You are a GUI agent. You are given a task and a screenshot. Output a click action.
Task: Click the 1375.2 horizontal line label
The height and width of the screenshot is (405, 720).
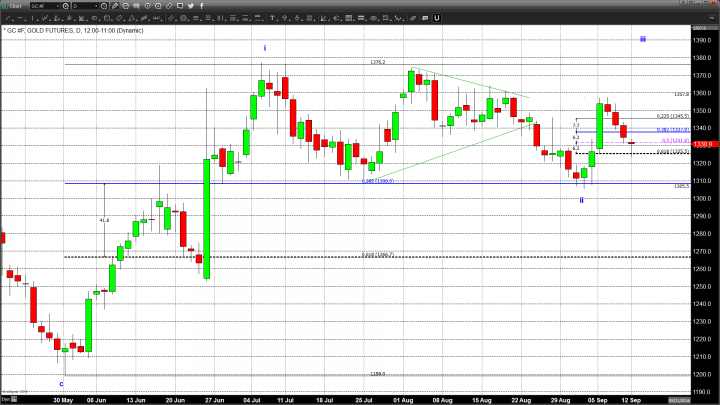377,62
